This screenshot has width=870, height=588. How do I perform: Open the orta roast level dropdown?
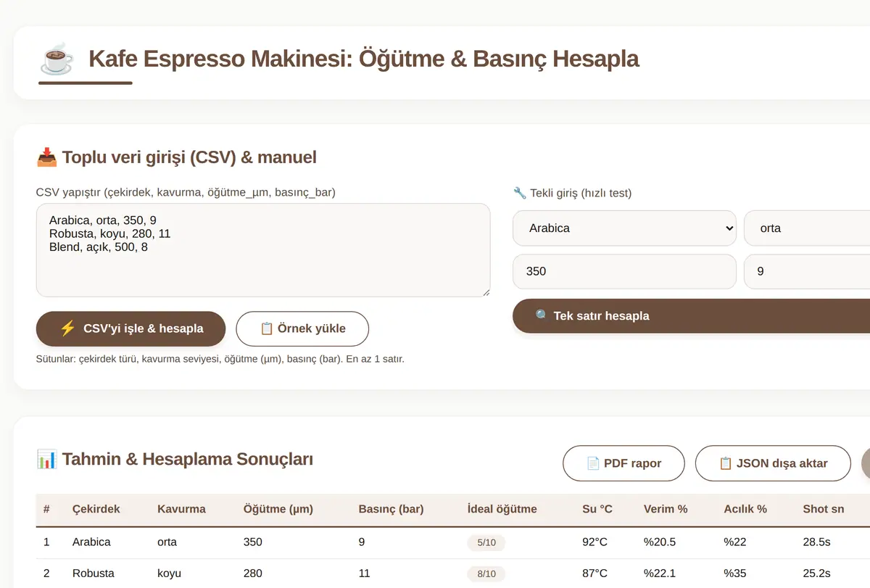coord(807,228)
